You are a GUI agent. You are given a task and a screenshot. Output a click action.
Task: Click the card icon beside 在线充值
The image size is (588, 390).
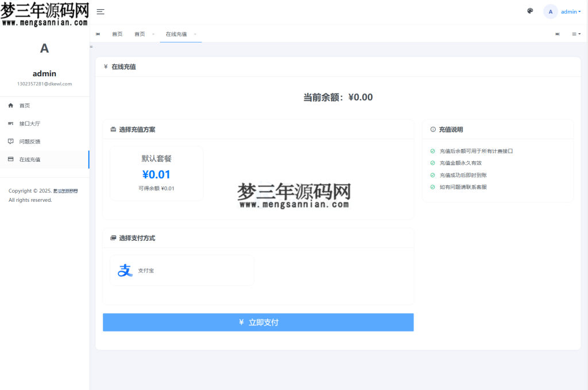click(x=10, y=159)
